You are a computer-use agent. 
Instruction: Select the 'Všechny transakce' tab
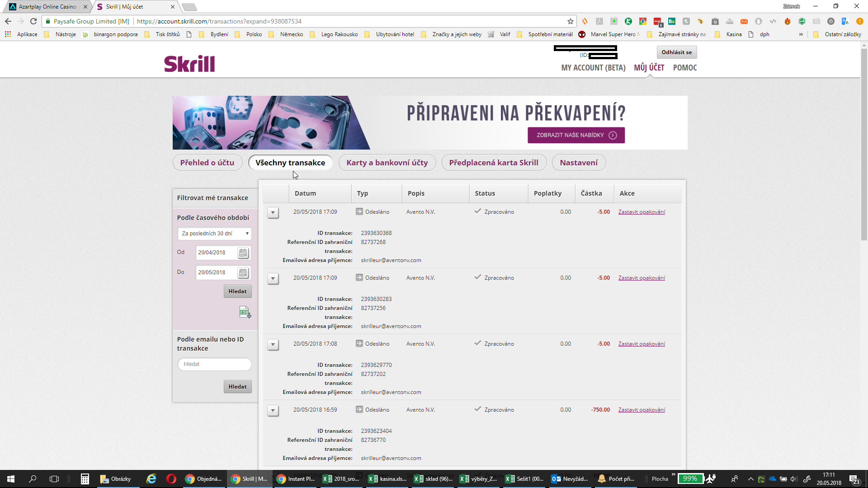pyautogui.click(x=290, y=163)
